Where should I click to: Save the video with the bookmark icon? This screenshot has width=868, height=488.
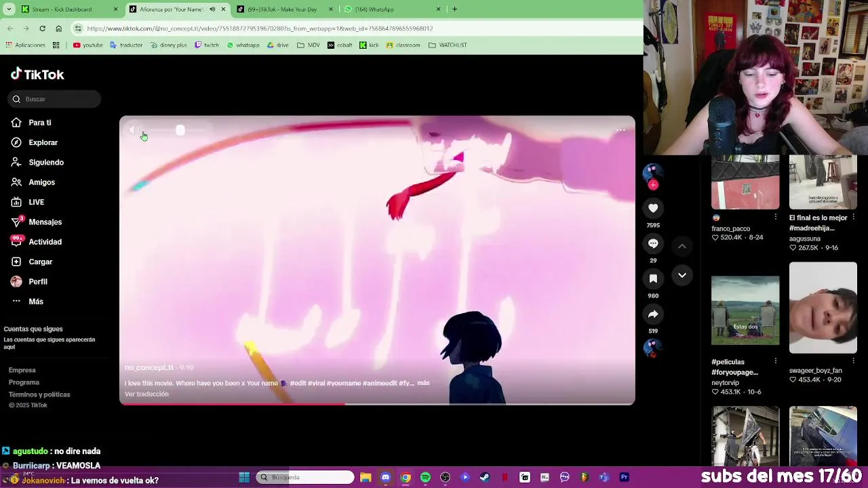653,279
